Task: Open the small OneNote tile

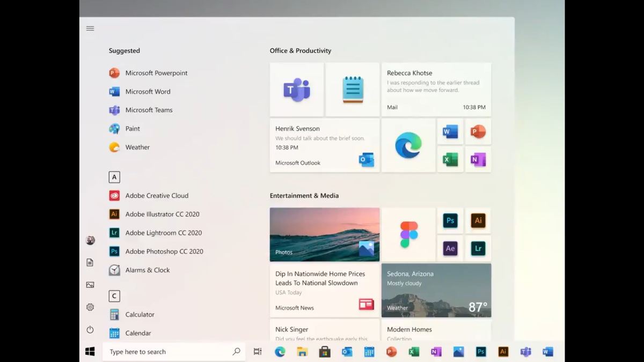Action: pyautogui.click(x=478, y=159)
